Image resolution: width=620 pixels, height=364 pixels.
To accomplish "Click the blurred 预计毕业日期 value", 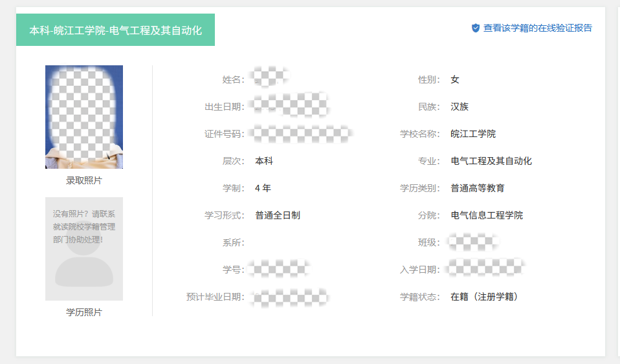I will [291, 297].
